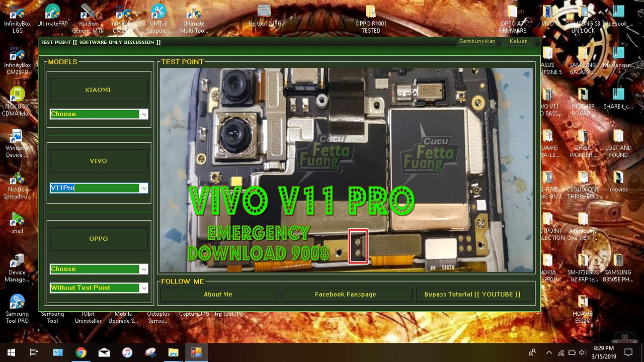The height and width of the screenshot is (362, 644).
Task: Open ZH&K PIONEER folder
Action: [x=583, y=143]
